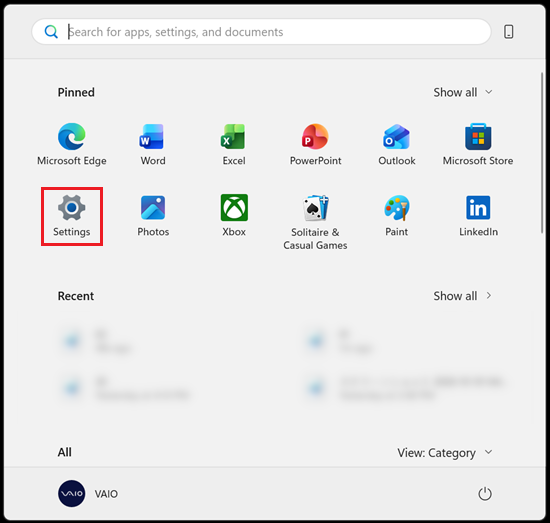Open Microsoft Store app
Screen dimensions: 550x523
tap(478, 145)
